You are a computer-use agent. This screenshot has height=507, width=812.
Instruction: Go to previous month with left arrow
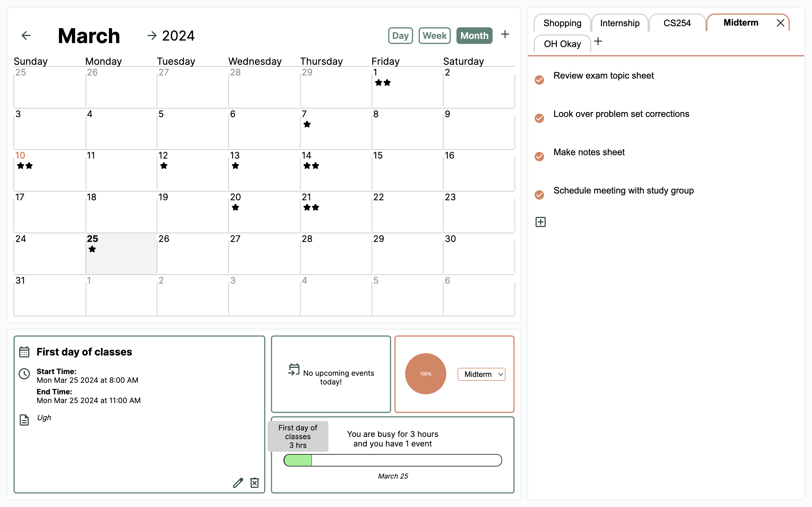[26, 35]
